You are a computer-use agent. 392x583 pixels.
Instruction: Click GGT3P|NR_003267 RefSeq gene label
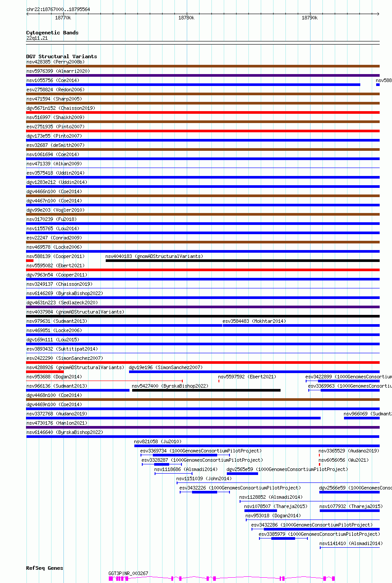click(129, 573)
